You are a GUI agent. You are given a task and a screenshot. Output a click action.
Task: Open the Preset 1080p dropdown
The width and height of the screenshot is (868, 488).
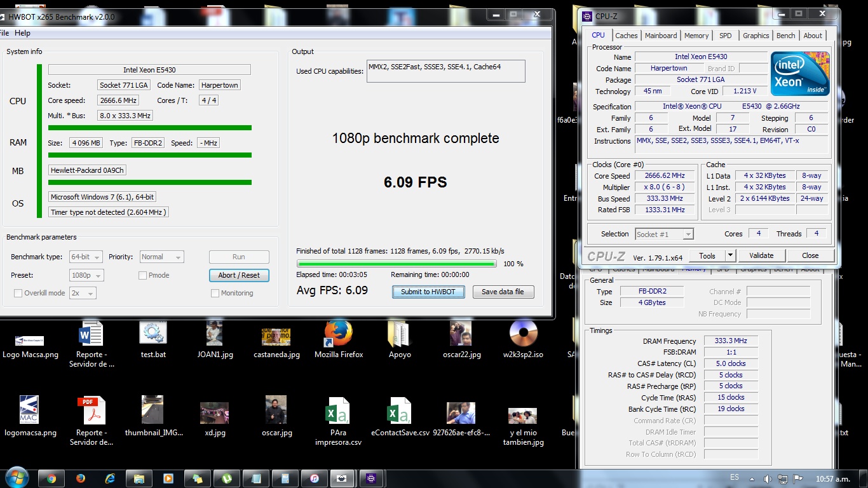86,275
